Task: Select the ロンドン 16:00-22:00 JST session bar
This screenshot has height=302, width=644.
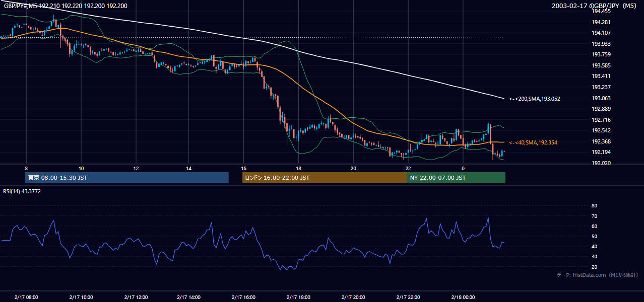Action: coord(325,178)
